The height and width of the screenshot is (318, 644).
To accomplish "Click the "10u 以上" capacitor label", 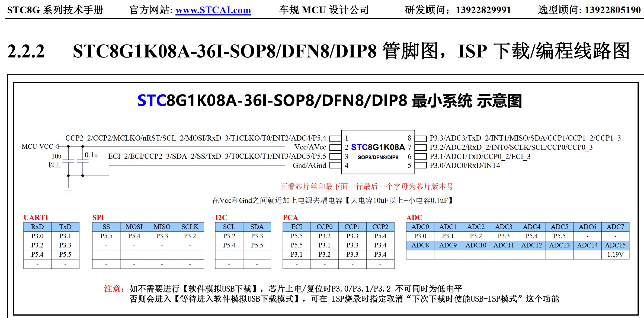I will click(x=56, y=160).
